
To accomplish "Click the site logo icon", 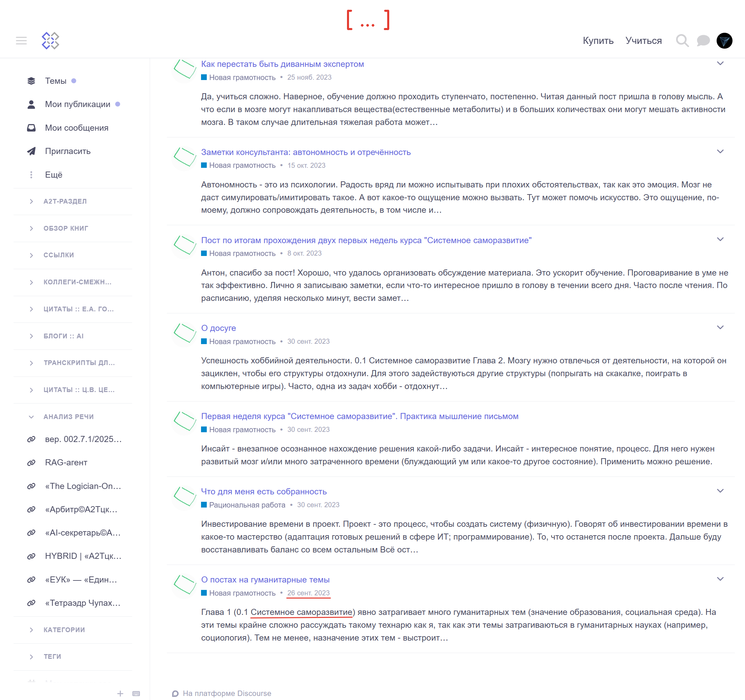I will coord(50,41).
